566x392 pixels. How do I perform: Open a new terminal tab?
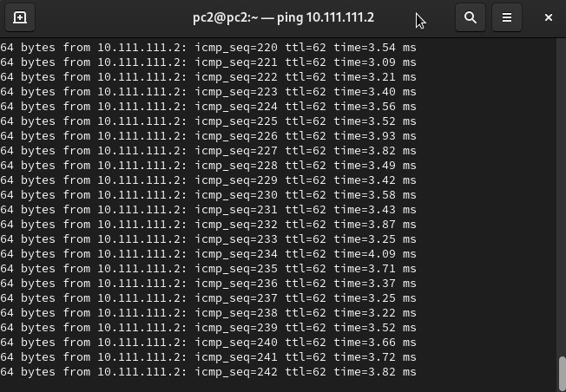click(x=20, y=17)
